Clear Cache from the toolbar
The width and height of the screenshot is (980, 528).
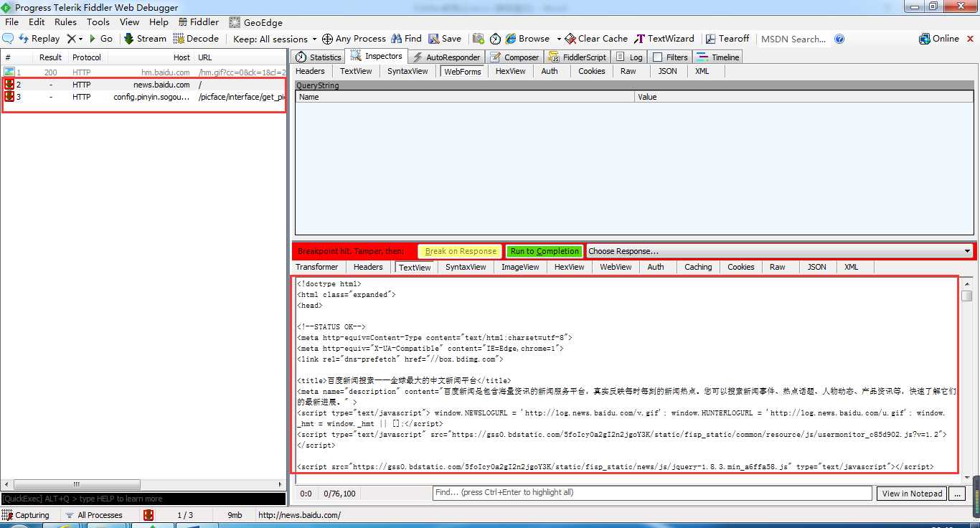pyautogui.click(x=596, y=39)
